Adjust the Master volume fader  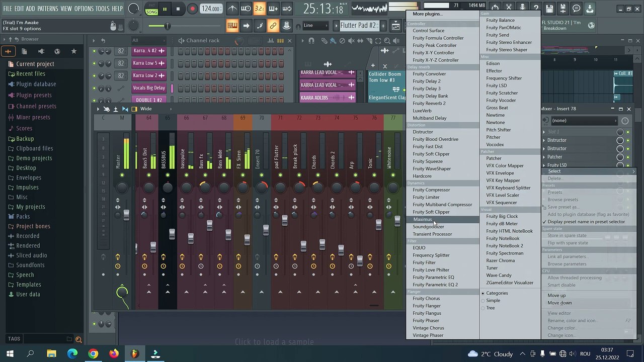pos(126,215)
